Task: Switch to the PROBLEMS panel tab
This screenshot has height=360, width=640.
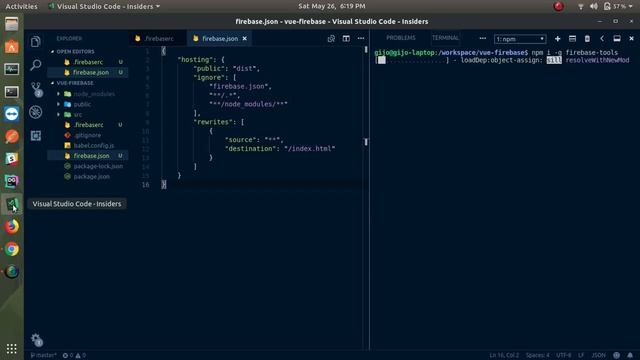Action: (x=401, y=38)
